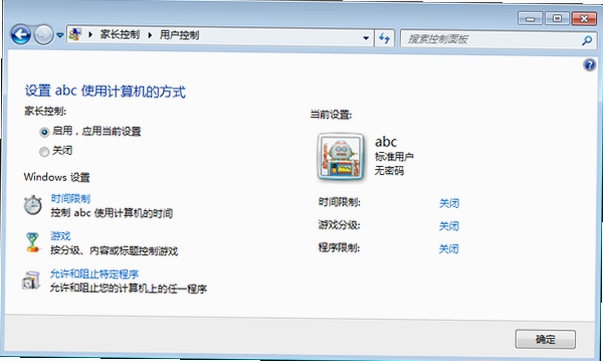Click the 设置 abc 使用计算机的方式 heading
The image size is (603, 361).
[x=105, y=91]
